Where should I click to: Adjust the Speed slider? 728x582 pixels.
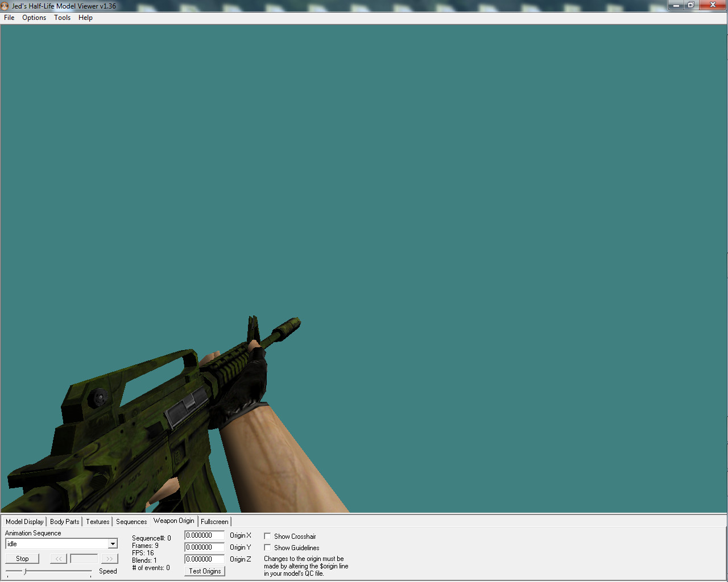pyautogui.click(x=24, y=571)
